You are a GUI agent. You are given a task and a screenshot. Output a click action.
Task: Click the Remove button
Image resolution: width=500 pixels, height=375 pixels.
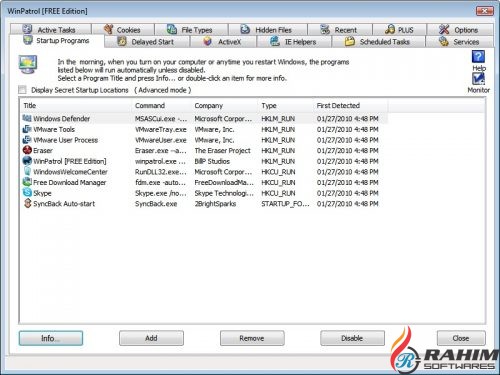[252, 338]
